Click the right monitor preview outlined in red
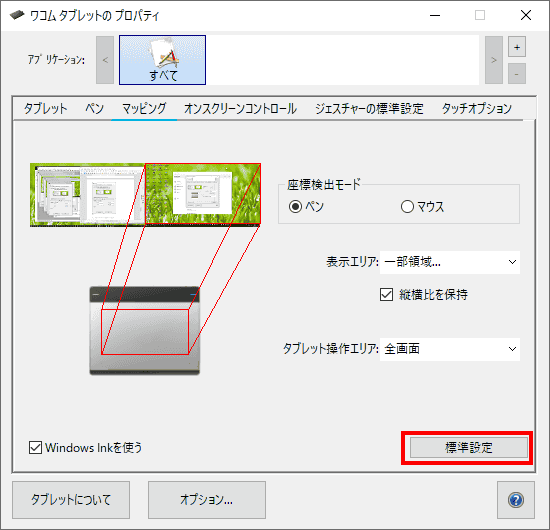 [x=203, y=194]
